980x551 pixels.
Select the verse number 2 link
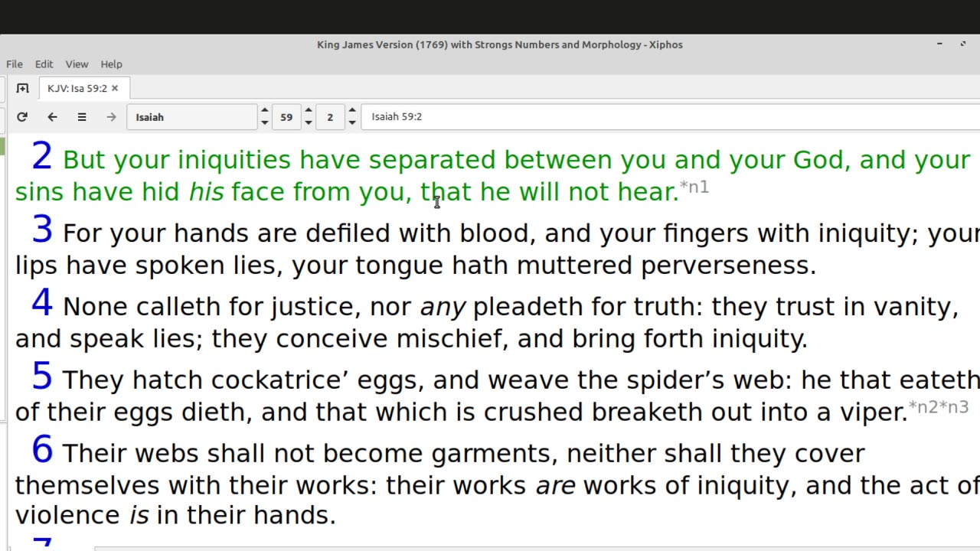[x=42, y=156]
